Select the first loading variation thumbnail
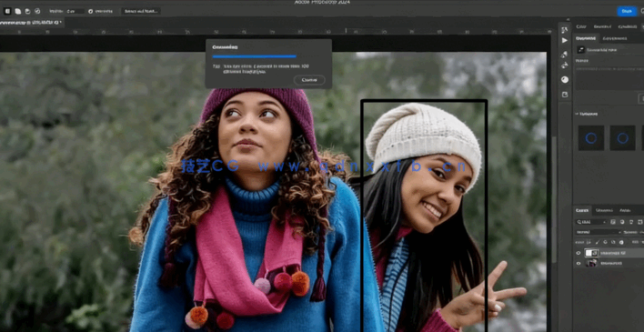644x332 pixels. (x=591, y=138)
